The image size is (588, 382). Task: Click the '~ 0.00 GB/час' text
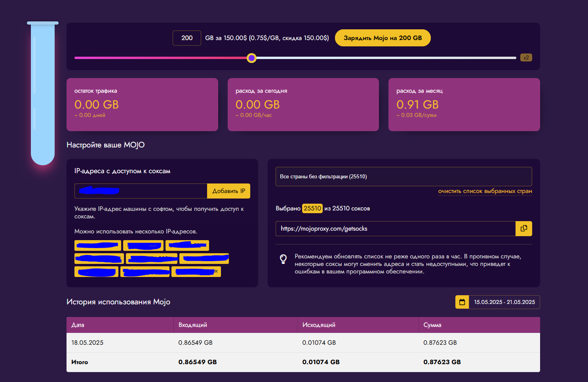[x=254, y=115]
